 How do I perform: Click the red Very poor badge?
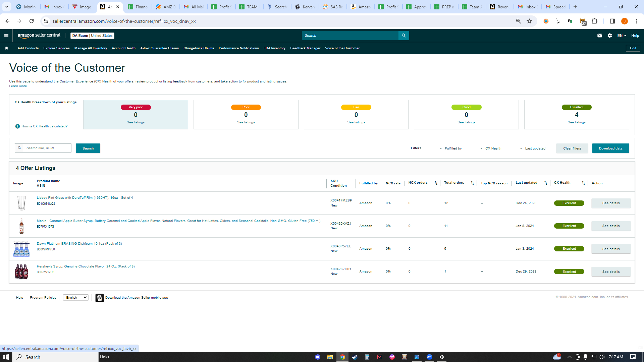point(136,107)
